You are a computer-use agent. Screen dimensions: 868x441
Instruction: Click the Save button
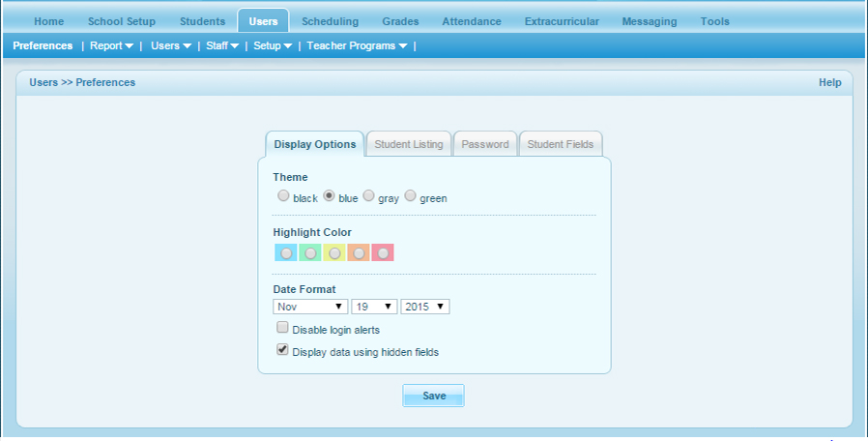point(434,396)
